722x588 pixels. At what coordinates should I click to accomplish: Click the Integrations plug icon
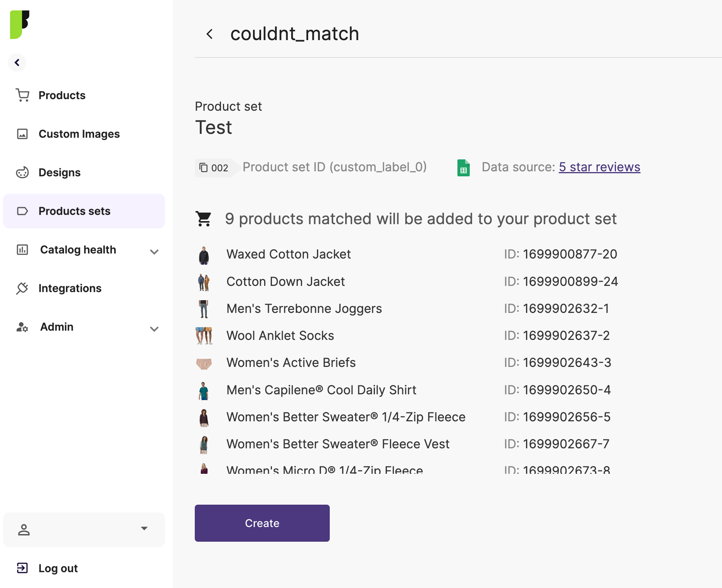tap(22, 288)
